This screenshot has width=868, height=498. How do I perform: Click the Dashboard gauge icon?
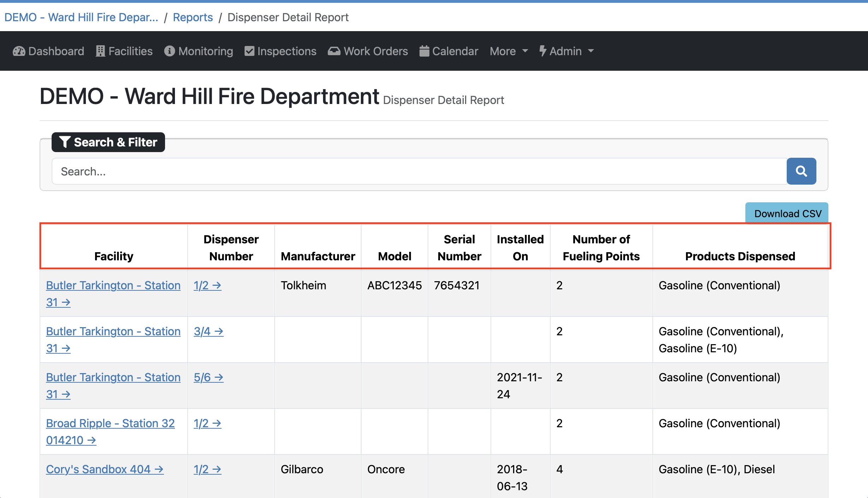tap(19, 51)
